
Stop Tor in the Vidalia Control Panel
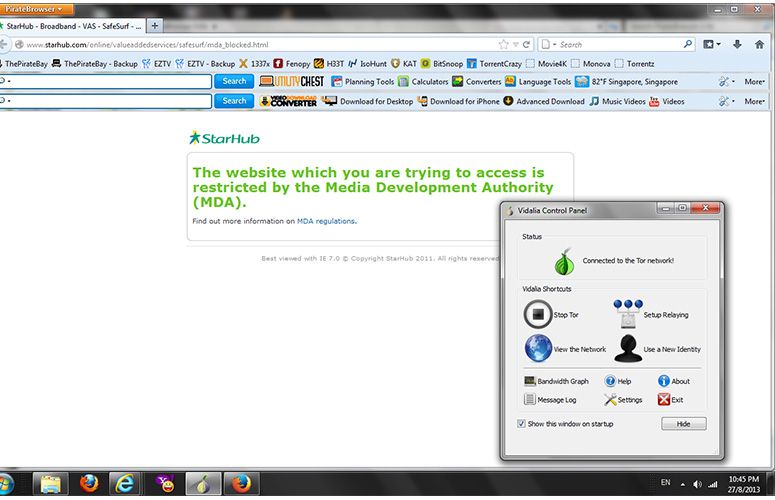point(551,314)
